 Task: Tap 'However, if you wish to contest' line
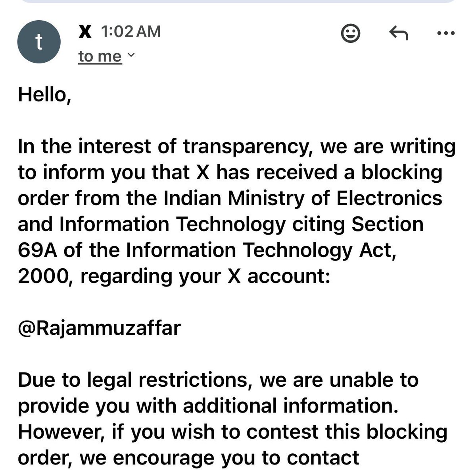click(233, 432)
